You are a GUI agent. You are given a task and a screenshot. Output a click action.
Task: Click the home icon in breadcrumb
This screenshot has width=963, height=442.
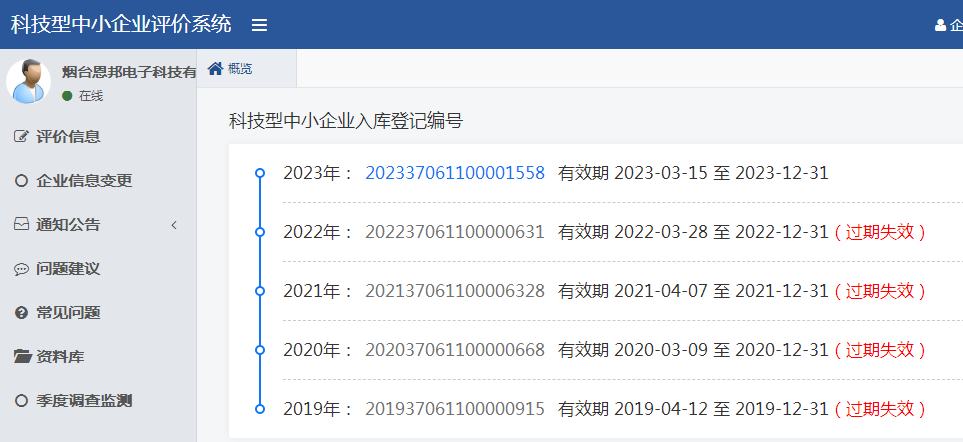click(215, 68)
